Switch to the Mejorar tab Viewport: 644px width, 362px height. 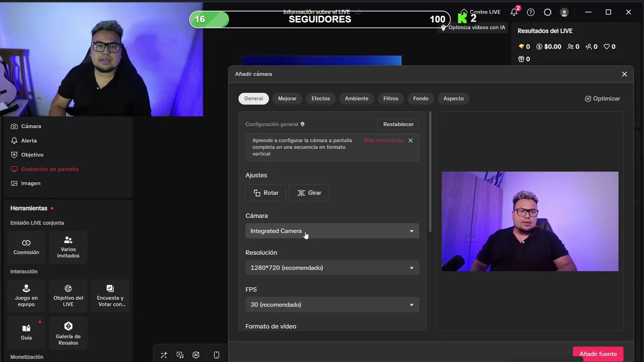[x=287, y=99]
